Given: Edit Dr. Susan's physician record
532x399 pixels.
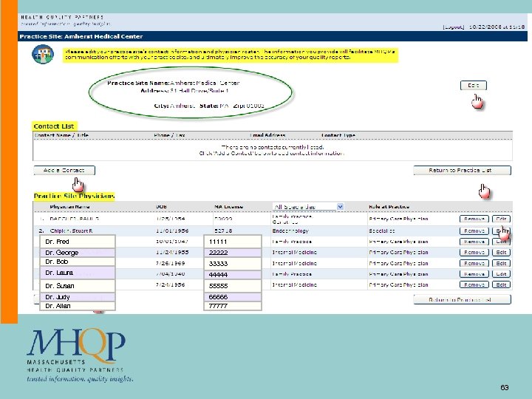Looking at the screenshot, I should (x=501, y=284).
